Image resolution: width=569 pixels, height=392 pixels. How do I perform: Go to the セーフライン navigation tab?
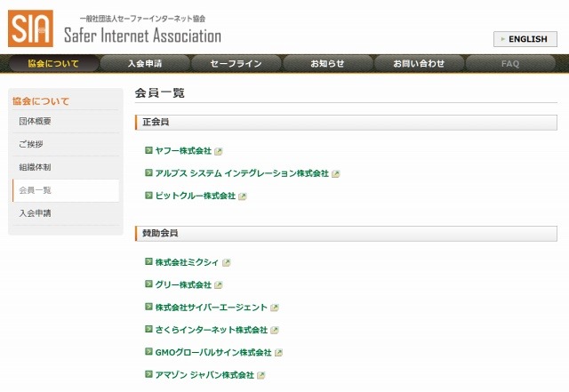tap(236, 63)
